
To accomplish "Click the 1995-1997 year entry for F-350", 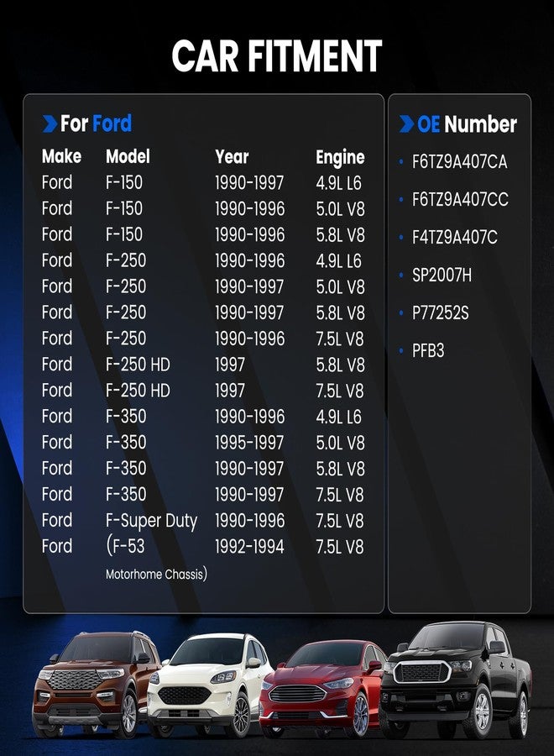I will pyautogui.click(x=249, y=443).
